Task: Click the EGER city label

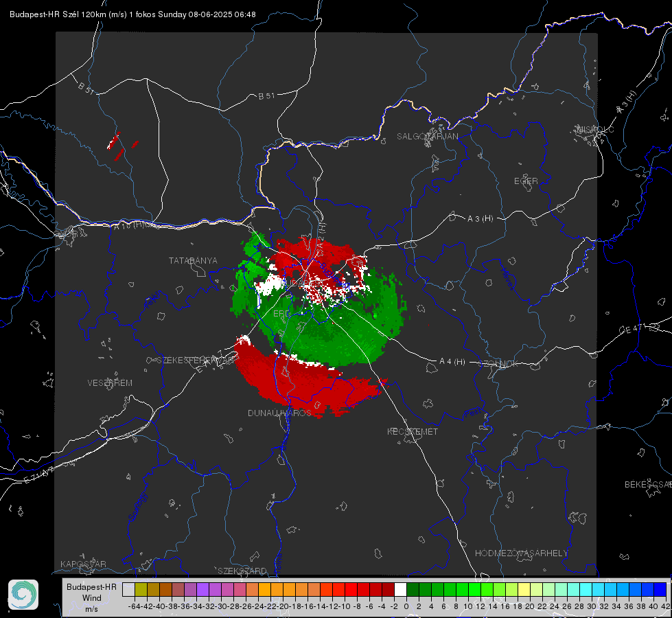Action: click(x=526, y=181)
